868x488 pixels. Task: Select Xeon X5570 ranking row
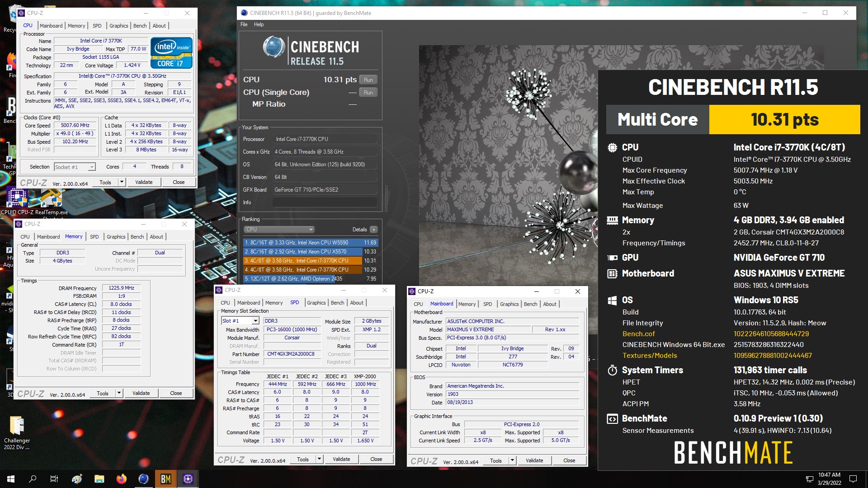(x=310, y=252)
